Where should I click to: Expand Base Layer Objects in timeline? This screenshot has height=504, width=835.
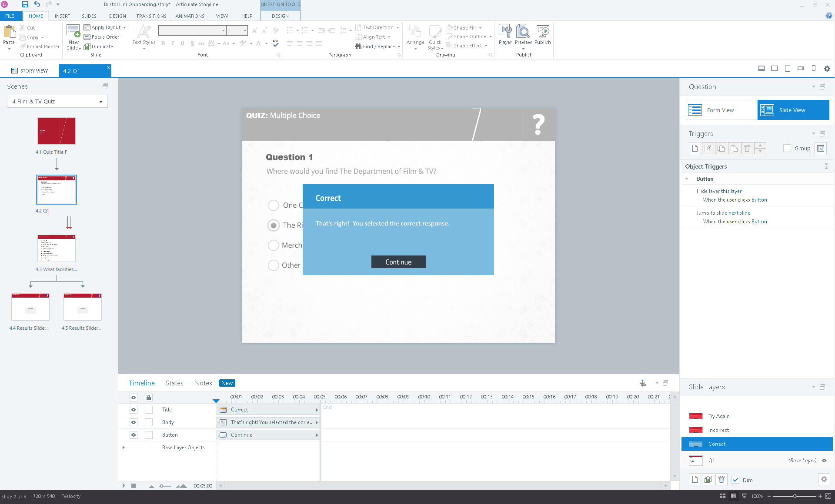point(124,447)
